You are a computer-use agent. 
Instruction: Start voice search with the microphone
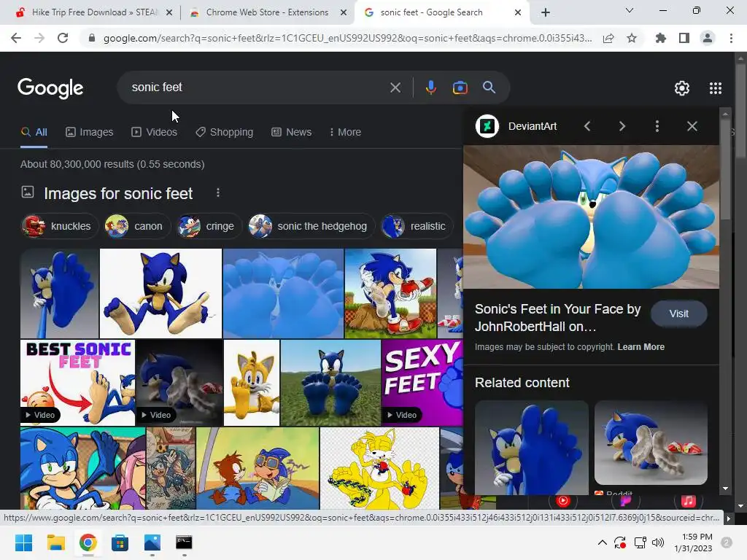(x=430, y=87)
